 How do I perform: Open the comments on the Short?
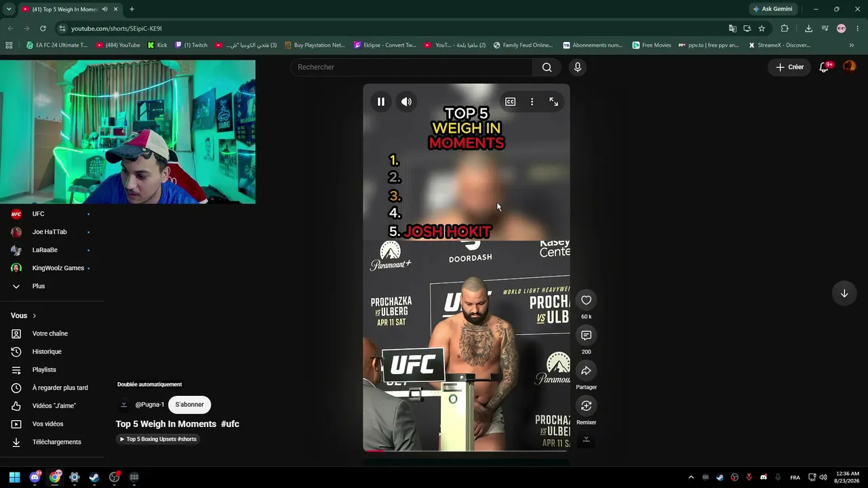pos(587,335)
